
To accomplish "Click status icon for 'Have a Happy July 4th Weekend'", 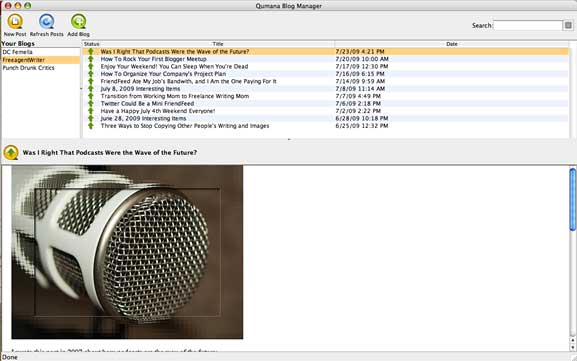I will pos(91,111).
